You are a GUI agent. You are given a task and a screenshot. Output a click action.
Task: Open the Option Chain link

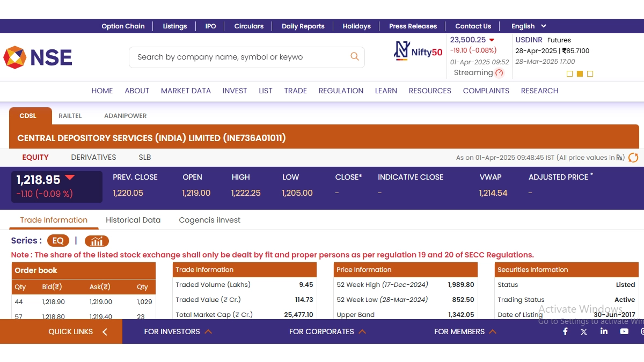click(123, 26)
